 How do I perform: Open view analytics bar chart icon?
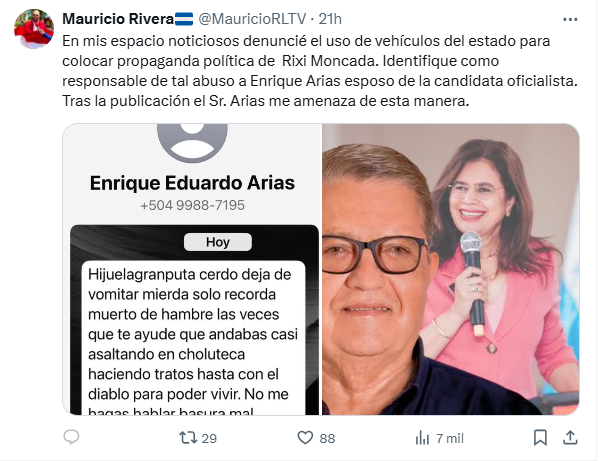pos(422,438)
